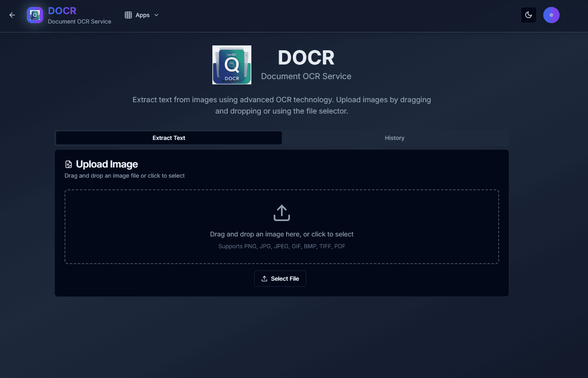Go back using the left arrow
588x378 pixels.
[12, 15]
